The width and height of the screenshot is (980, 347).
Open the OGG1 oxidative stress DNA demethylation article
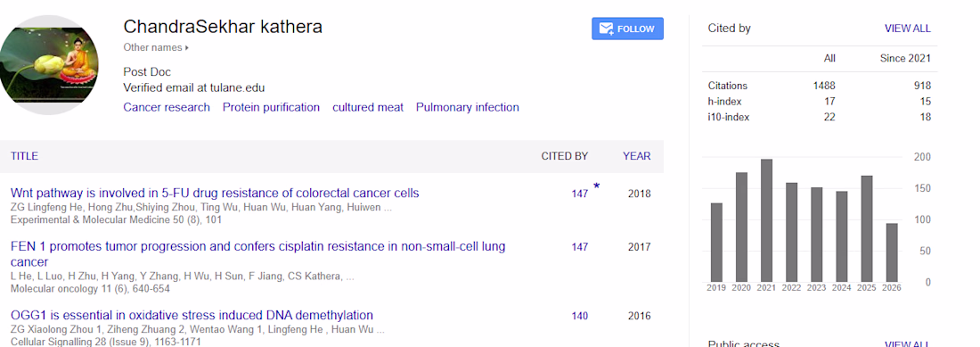point(192,315)
